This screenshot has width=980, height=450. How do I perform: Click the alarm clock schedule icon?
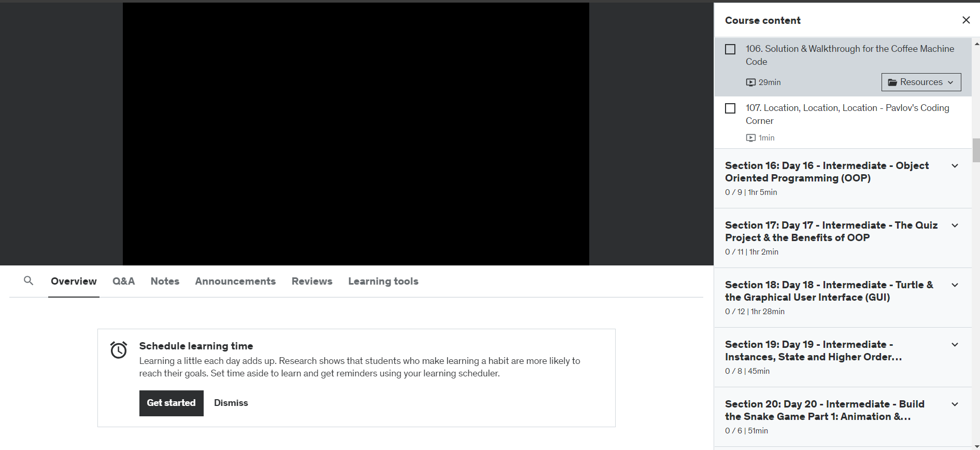click(119, 350)
